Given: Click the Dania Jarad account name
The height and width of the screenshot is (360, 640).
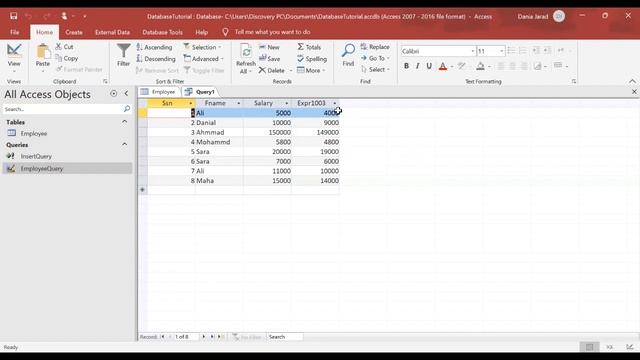Looking at the screenshot, I should (x=533, y=16).
